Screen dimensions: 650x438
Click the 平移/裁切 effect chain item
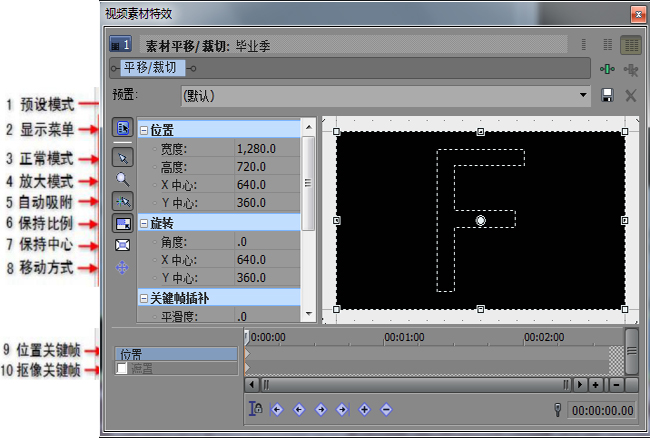click(x=153, y=68)
